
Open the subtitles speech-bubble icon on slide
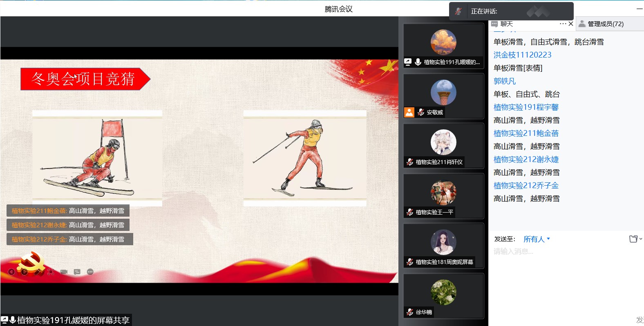[x=77, y=272]
